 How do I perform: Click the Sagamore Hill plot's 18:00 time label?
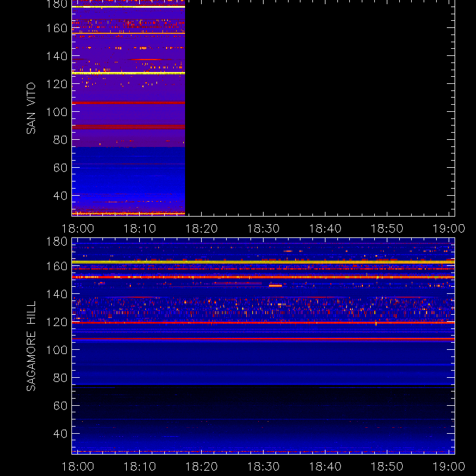click(x=78, y=466)
